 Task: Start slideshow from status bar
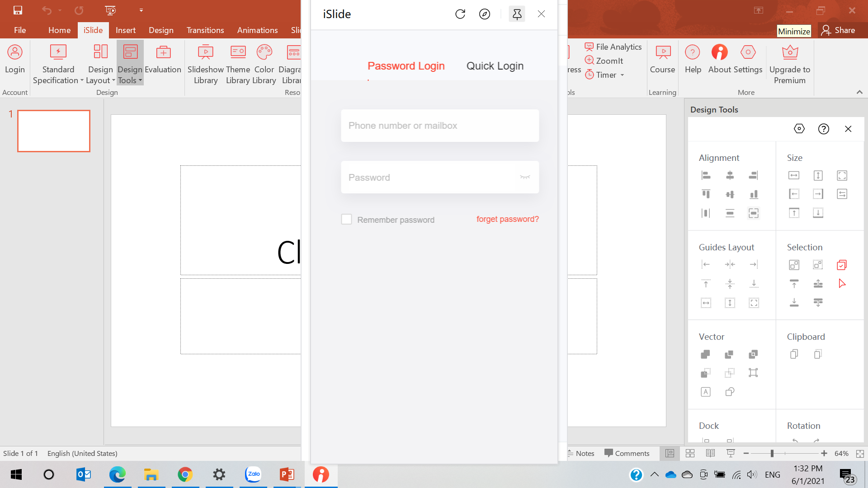(x=731, y=453)
